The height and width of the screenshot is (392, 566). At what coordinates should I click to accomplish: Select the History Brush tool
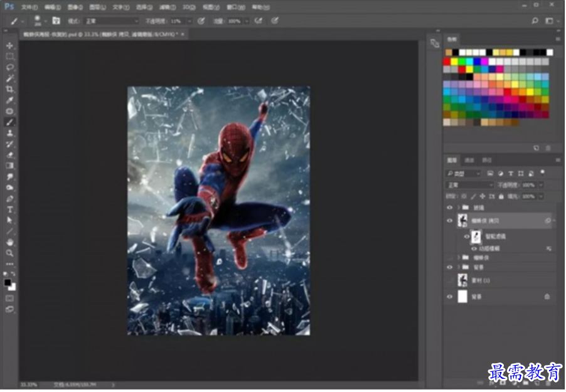point(10,144)
